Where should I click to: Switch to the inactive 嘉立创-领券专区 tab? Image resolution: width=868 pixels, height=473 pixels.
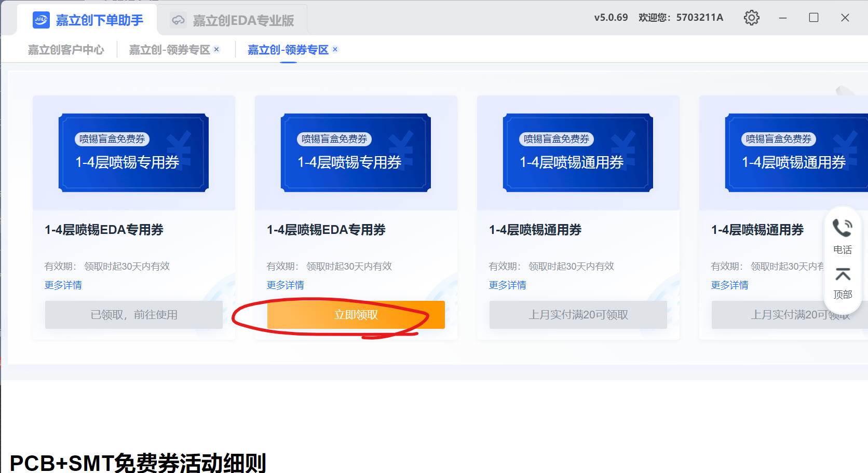[x=169, y=50]
